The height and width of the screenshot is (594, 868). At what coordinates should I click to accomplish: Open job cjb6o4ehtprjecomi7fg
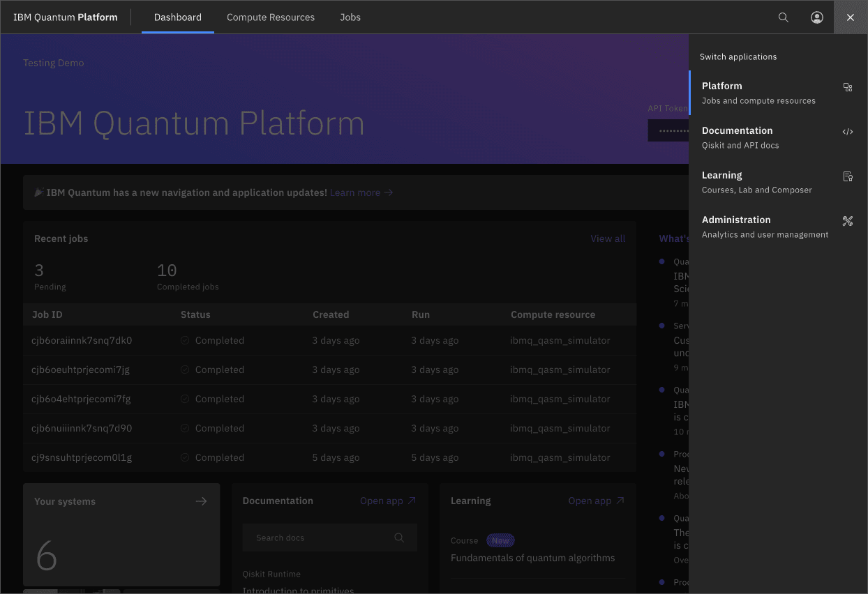click(x=81, y=399)
